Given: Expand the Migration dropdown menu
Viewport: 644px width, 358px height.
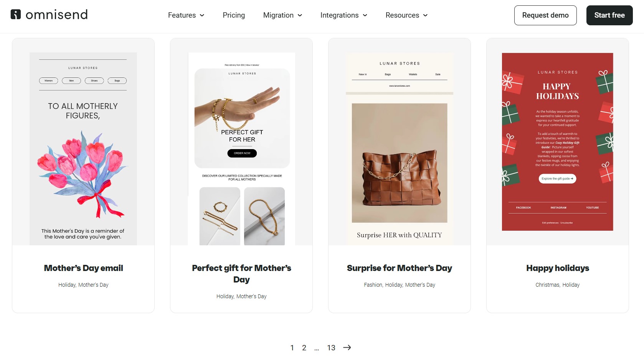Looking at the screenshot, I should pyautogui.click(x=282, y=15).
